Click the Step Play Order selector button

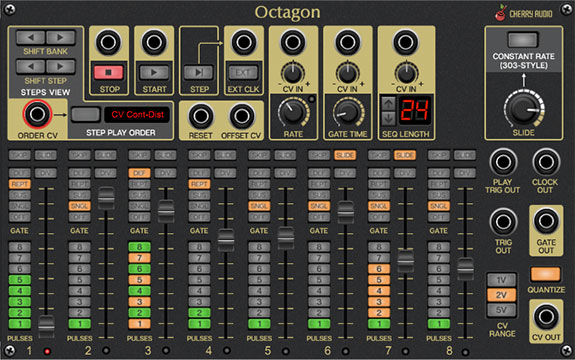pos(86,114)
